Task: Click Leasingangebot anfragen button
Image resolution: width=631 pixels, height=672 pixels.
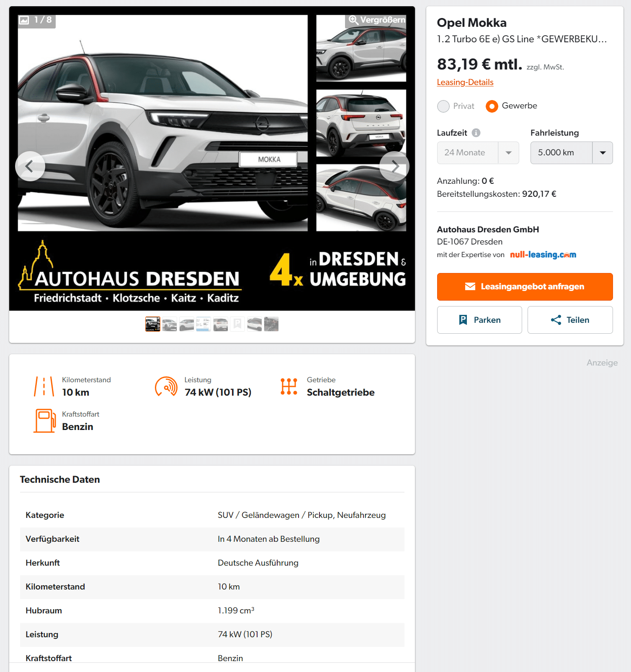Action: click(525, 287)
